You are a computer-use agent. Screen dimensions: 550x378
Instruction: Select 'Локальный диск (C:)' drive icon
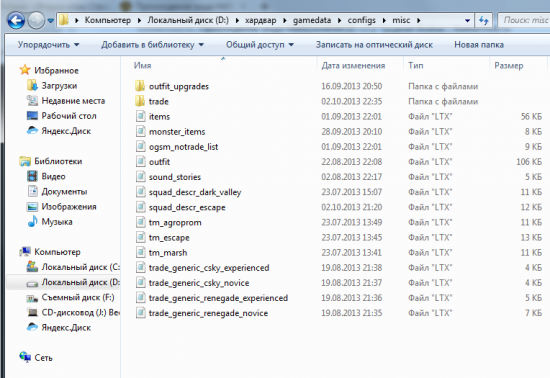[32, 266]
